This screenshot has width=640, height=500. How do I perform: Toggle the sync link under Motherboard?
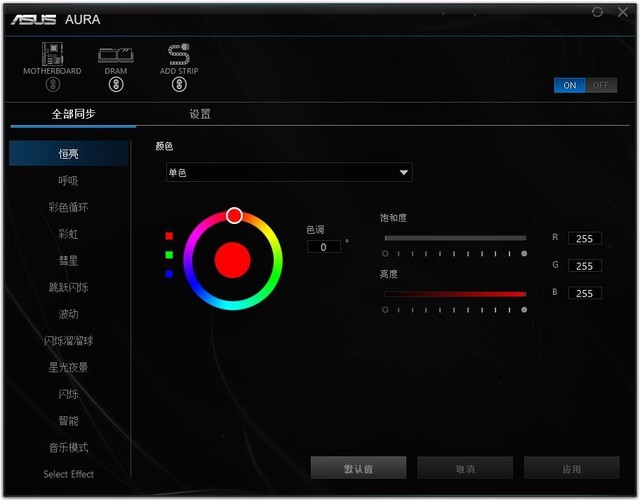pos(52,85)
